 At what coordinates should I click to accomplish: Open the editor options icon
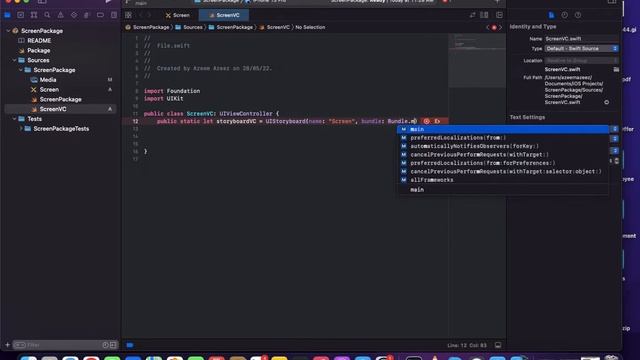484,15
